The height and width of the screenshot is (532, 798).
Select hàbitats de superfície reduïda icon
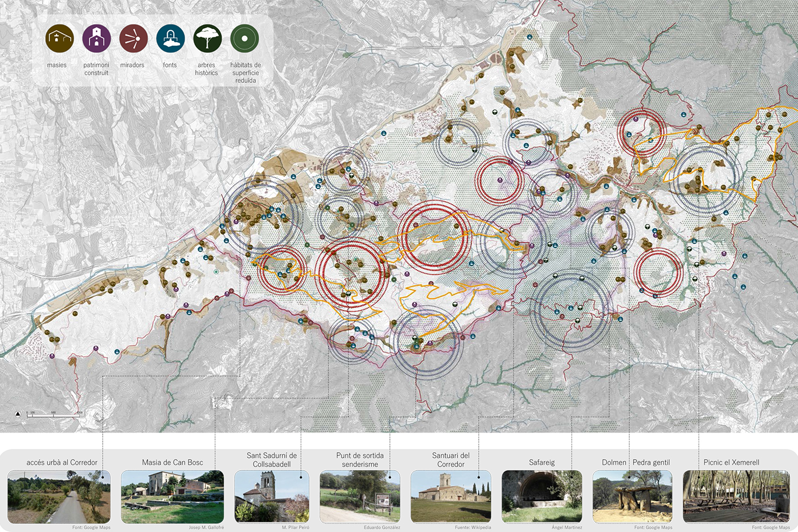(244, 38)
